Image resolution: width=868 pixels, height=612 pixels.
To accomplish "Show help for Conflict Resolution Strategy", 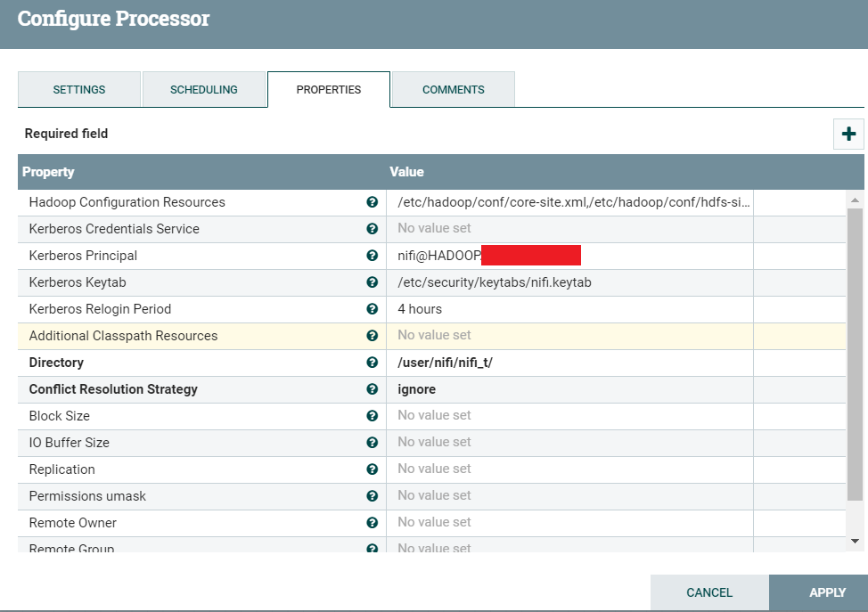I will [x=373, y=389].
